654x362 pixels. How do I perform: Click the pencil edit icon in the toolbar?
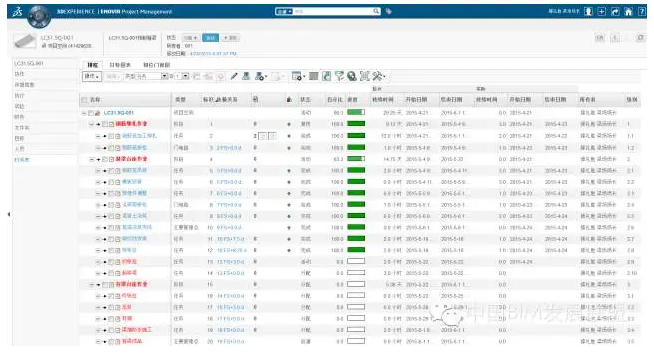click(x=234, y=76)
